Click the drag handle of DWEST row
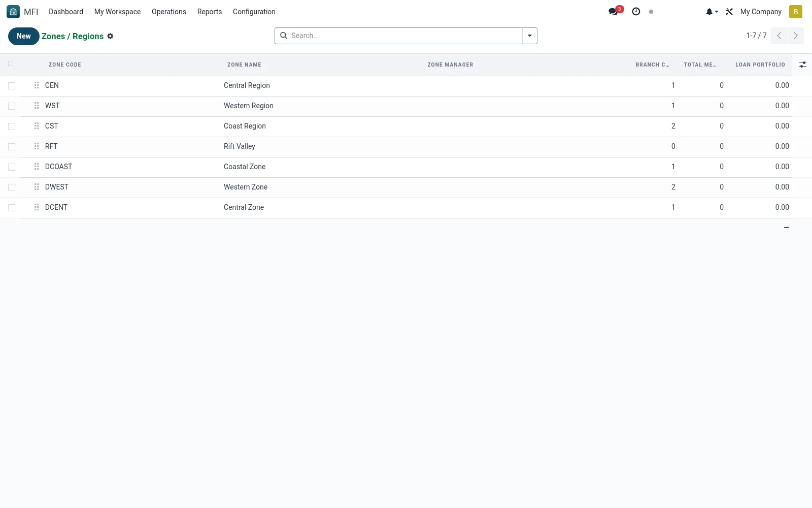The image size is (812, 508). point(37,187)
